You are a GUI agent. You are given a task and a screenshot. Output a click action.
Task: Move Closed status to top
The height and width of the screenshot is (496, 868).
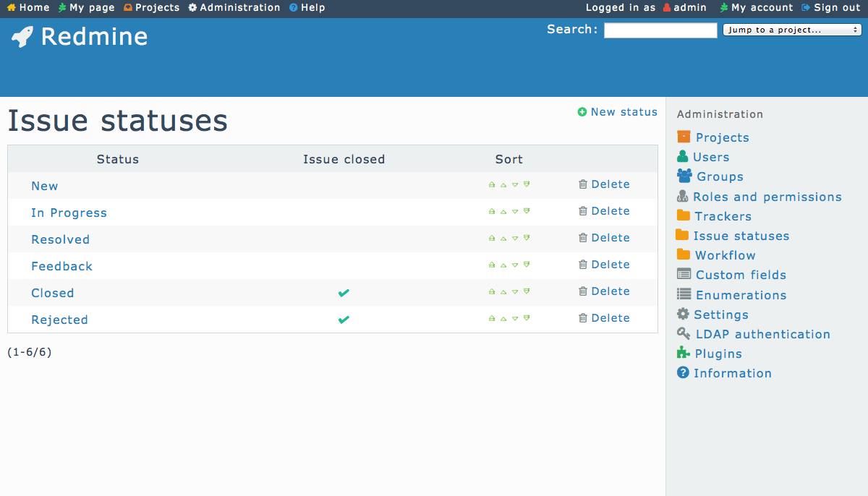492,291
